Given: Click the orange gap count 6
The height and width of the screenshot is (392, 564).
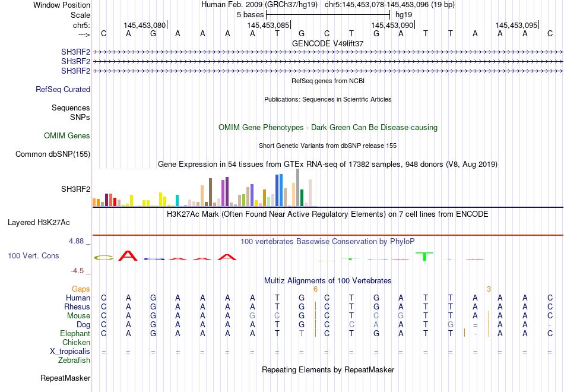Looking at the screenshot, I should click(315, 289).
